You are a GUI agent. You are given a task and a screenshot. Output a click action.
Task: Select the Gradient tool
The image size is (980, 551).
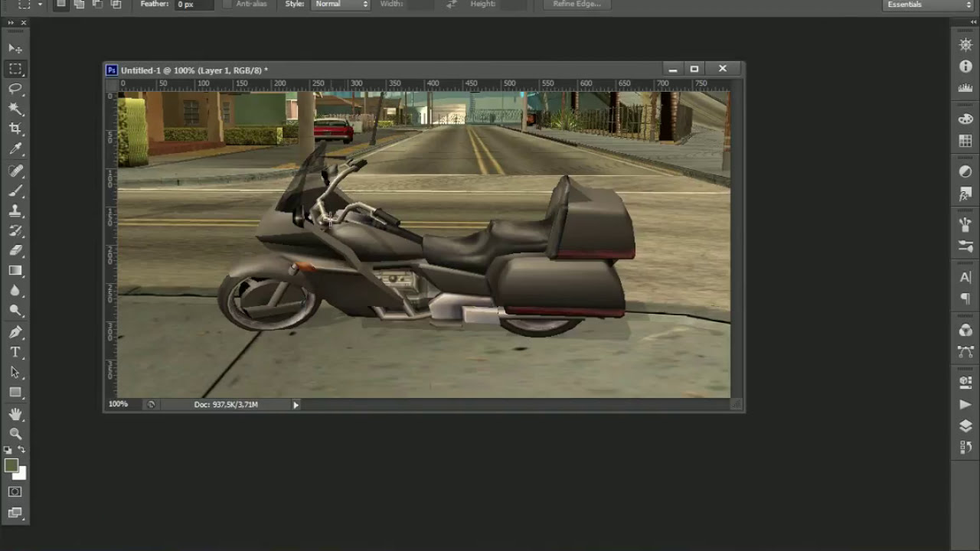15,270
